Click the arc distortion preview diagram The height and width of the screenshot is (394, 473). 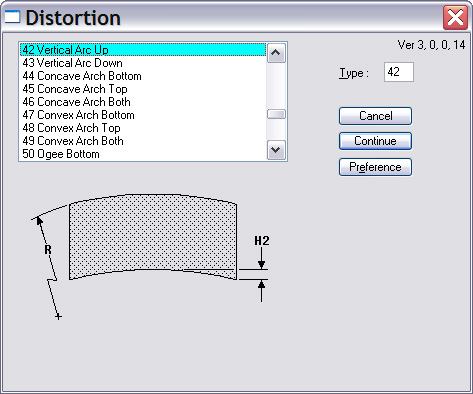click(x=151, y=256)
